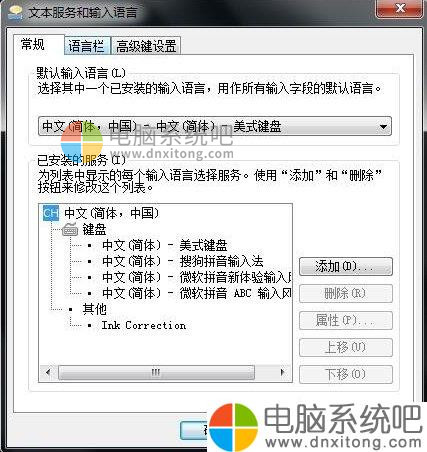Select the Ink Correction item

point(144,325)
